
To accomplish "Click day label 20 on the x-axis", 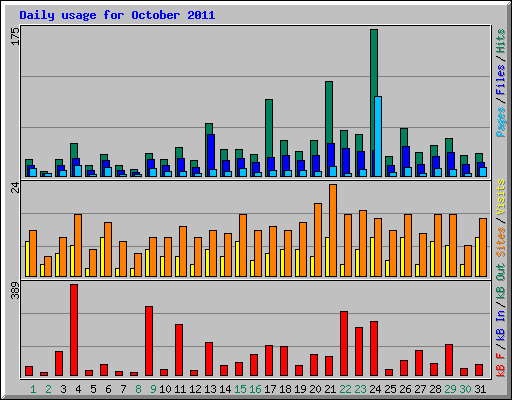I will point(315,389).
